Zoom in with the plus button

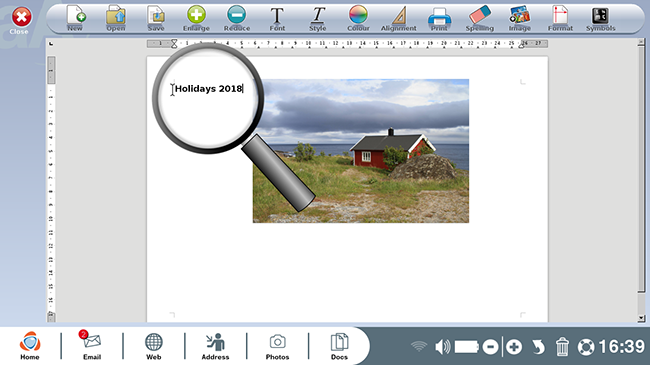pos(514,347)
